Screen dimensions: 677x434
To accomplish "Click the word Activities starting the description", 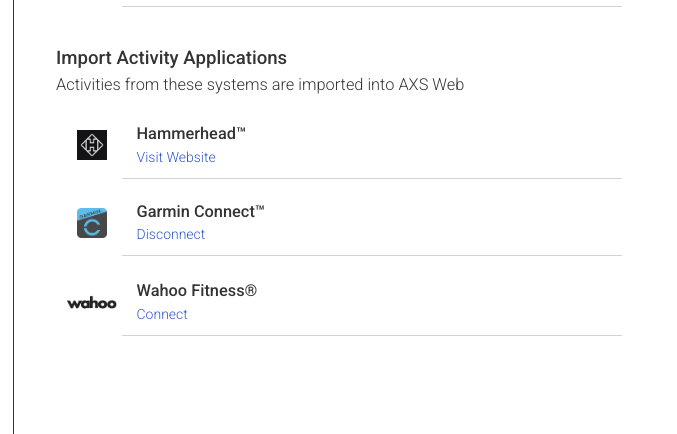I will [x=87, y=85].
